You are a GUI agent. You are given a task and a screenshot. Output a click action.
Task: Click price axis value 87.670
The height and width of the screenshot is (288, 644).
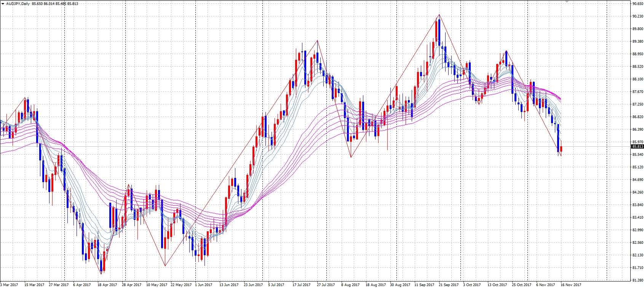(638, 92)
